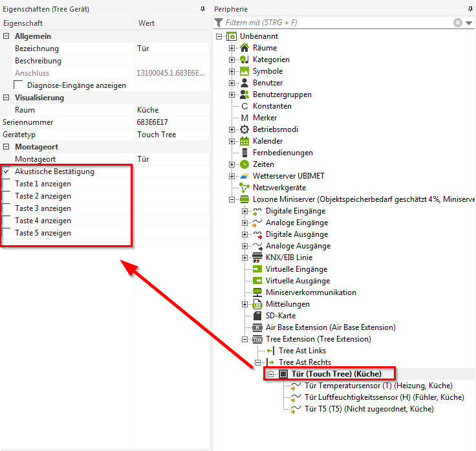The width and height of the screenshot is (476, 451).
Task: Collapse the Unbenannt root node
Action: tap(219, 36)
